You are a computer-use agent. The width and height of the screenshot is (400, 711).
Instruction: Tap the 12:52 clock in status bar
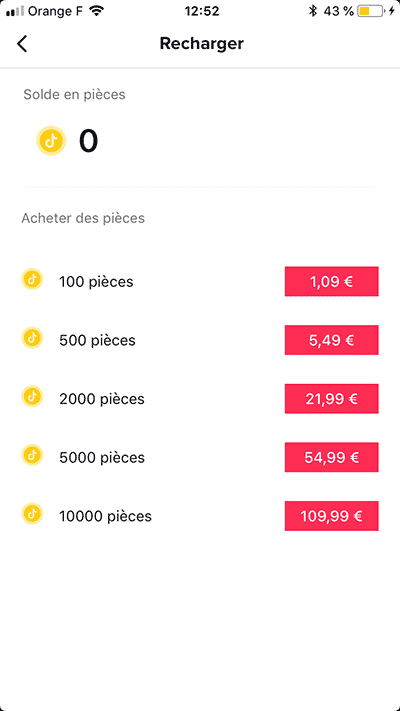pos(202,11)
